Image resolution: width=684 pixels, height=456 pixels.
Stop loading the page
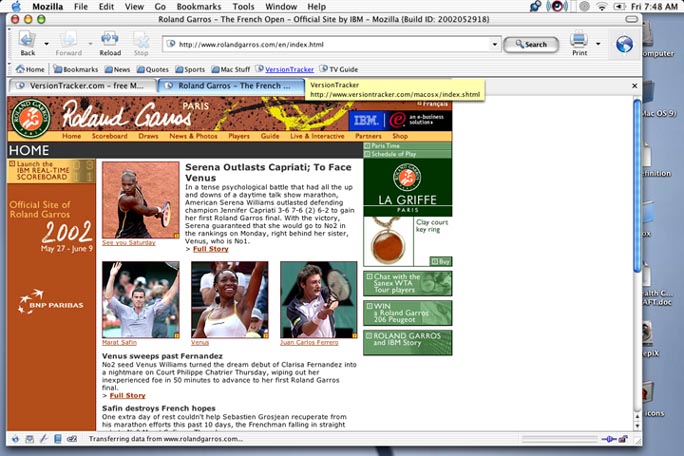(141, 44)
